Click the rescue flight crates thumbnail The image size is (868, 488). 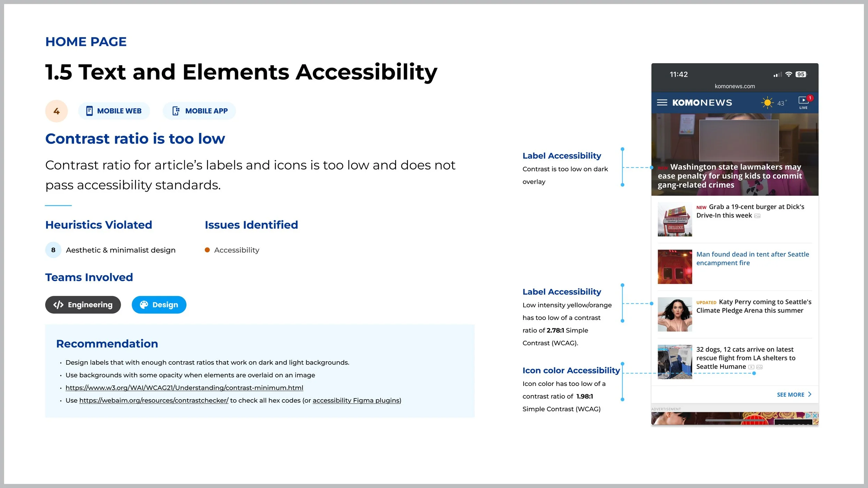pyautogui.click(x=675, y=362)
